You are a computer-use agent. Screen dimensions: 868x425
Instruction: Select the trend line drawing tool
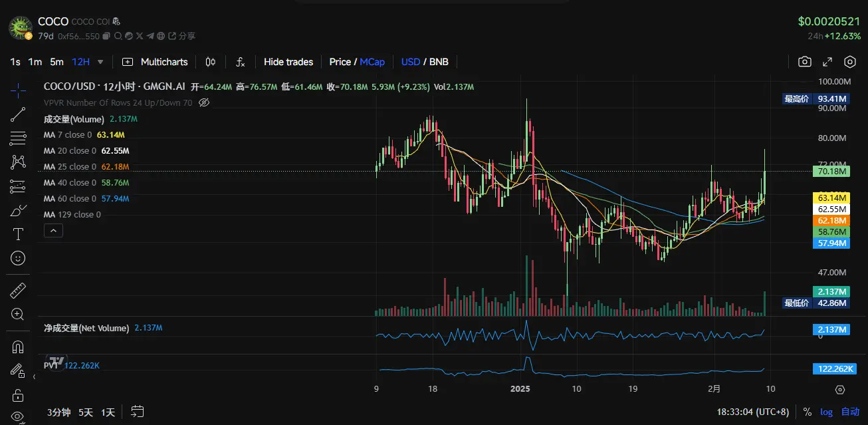[x=18, y=114]
